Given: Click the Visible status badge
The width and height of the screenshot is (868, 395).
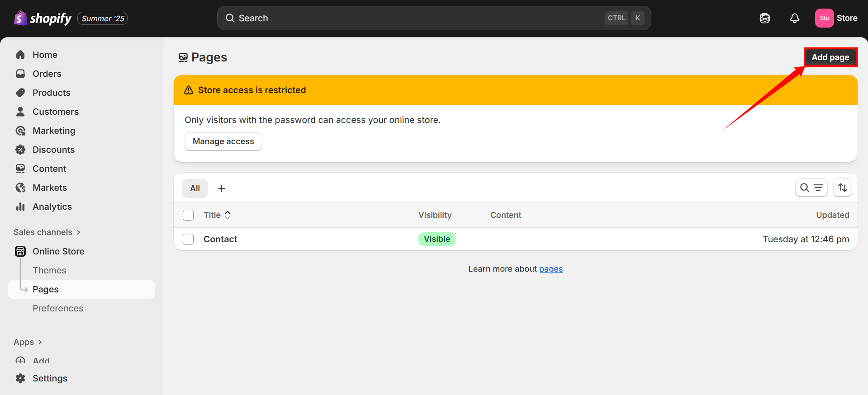Looking at the screenshot, I should pos(437,239).
